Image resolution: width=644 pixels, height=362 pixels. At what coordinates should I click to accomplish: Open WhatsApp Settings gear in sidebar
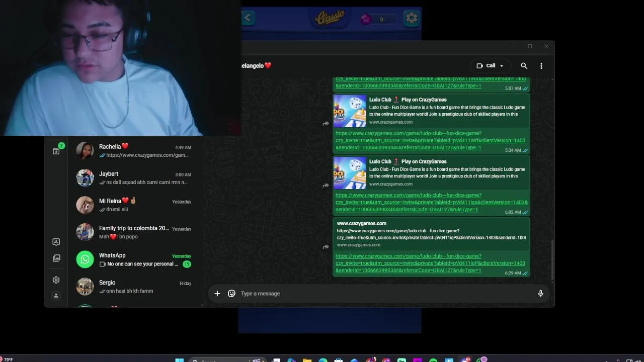(x=56, y=280)
